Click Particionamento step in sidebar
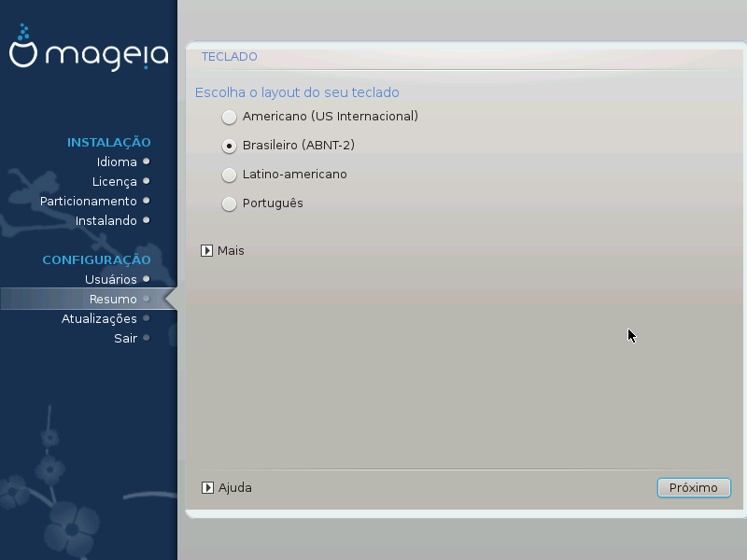 (x=89, y=201)
